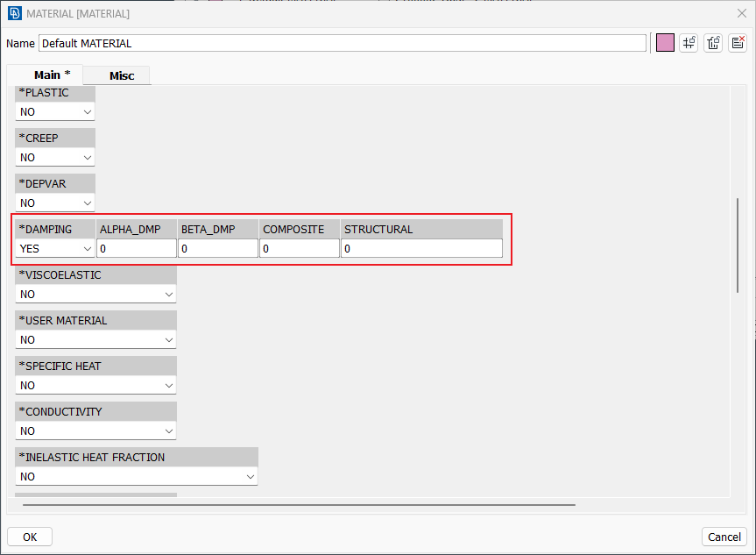The width and height of the screenshot is (756, 555).
Task: Close the MATERIAL dialog window
Action: pyautogui.click(x=741, y=13)
